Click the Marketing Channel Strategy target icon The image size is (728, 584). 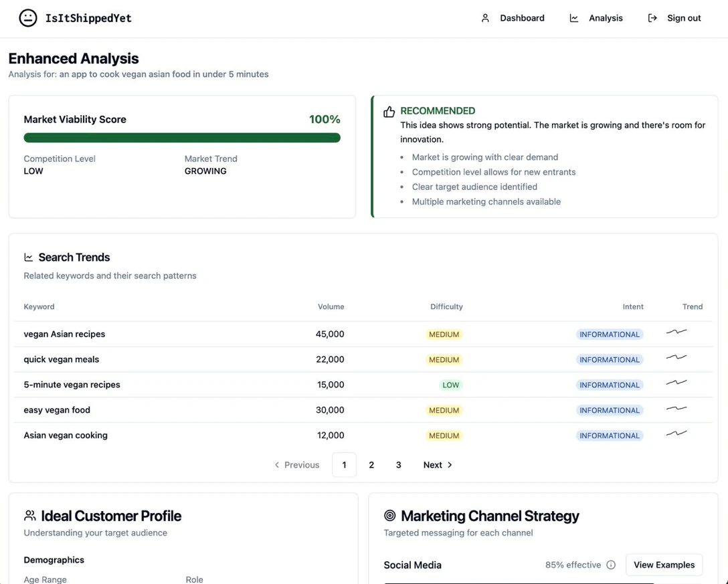[x=390, y=516]
